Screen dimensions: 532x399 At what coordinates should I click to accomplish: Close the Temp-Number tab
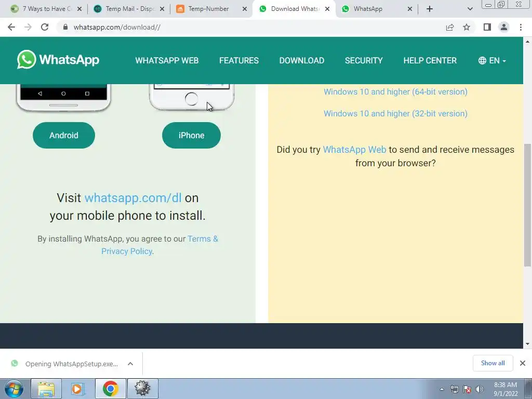pyautogui.click(x=245, y=9)
